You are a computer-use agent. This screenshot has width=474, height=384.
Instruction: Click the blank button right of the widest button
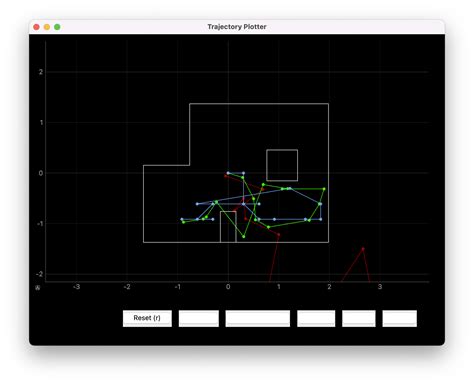point(316,318)
